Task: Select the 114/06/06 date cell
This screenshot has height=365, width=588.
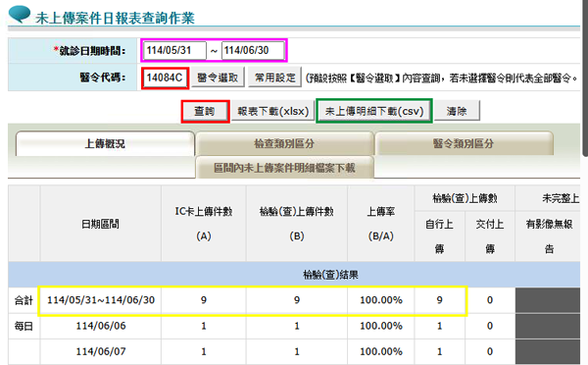Action: (101, 326)
